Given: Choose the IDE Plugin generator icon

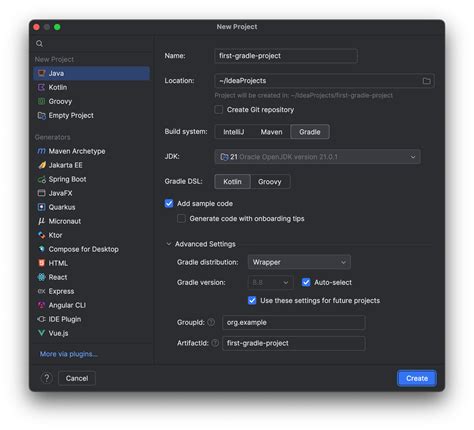Looking at the screenshot, I should (x=41, y=319).
